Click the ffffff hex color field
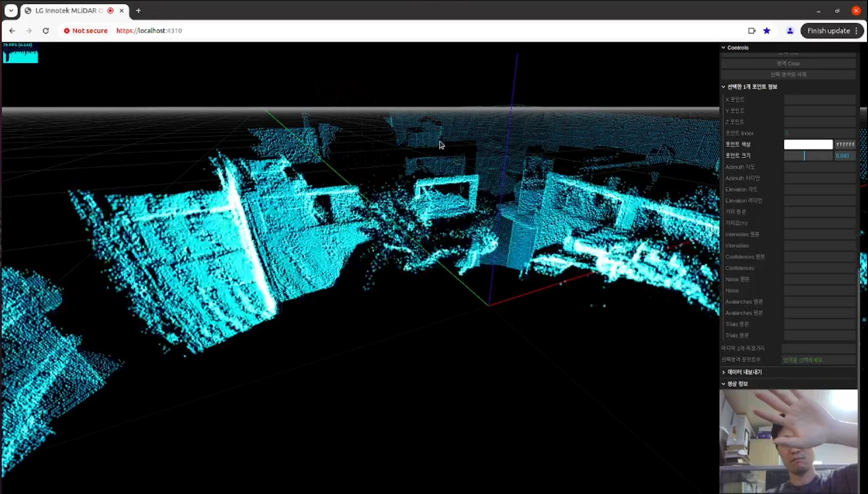The height and width of the screenshot is (494, 868). (845, 145)
